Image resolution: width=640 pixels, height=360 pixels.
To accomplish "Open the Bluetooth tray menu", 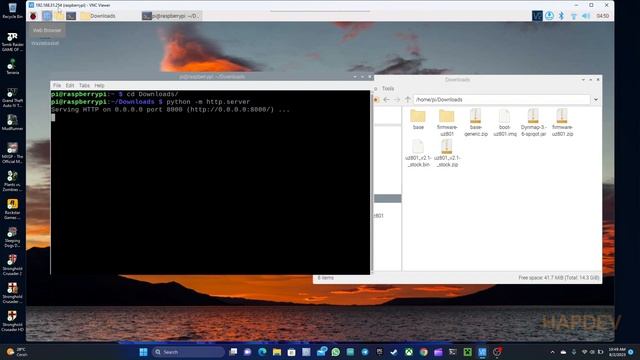I will [561, 16].
